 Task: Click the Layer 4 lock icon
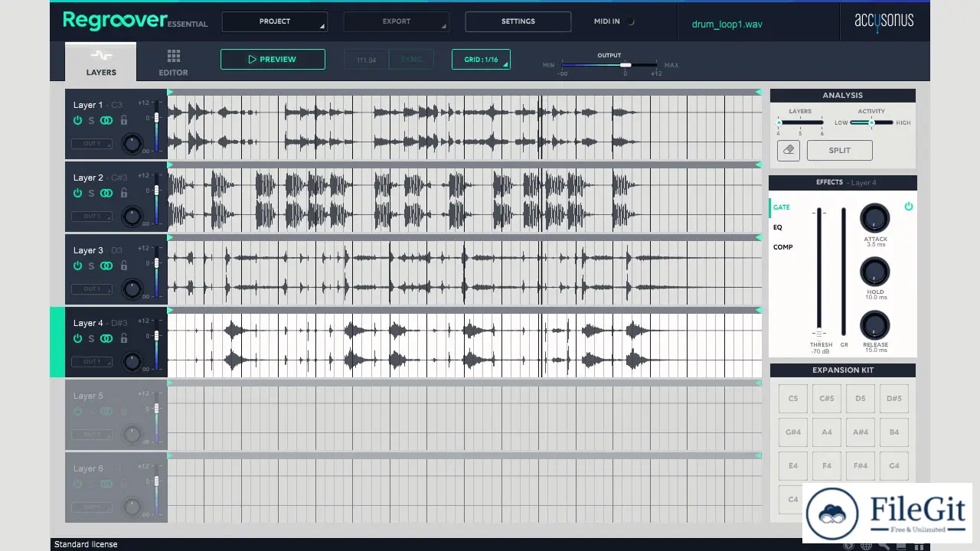(x=124, y=338)
